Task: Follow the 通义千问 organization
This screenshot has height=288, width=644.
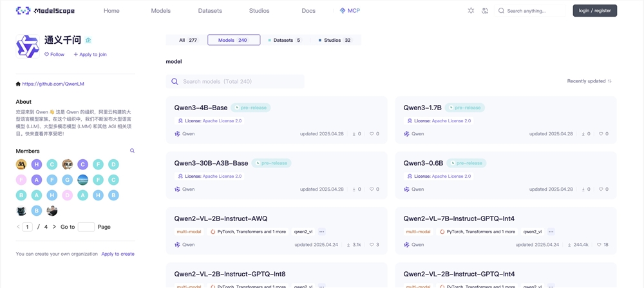Action: [x=54, y=55]
